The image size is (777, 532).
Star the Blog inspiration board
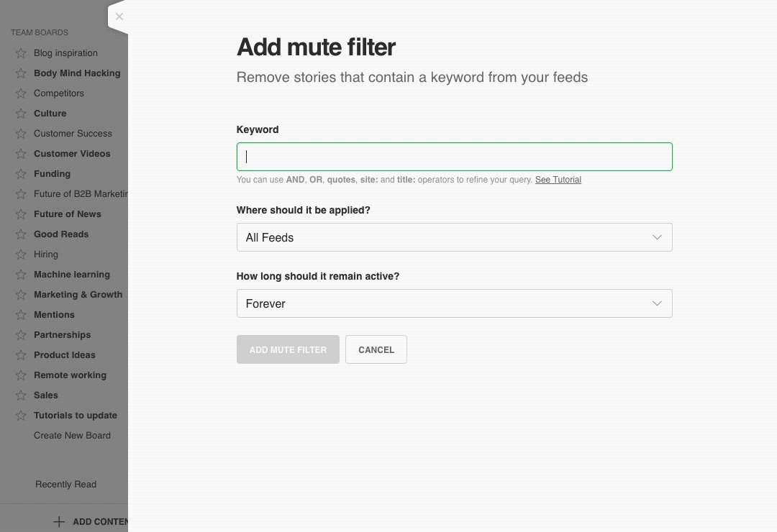click(21, 53)
